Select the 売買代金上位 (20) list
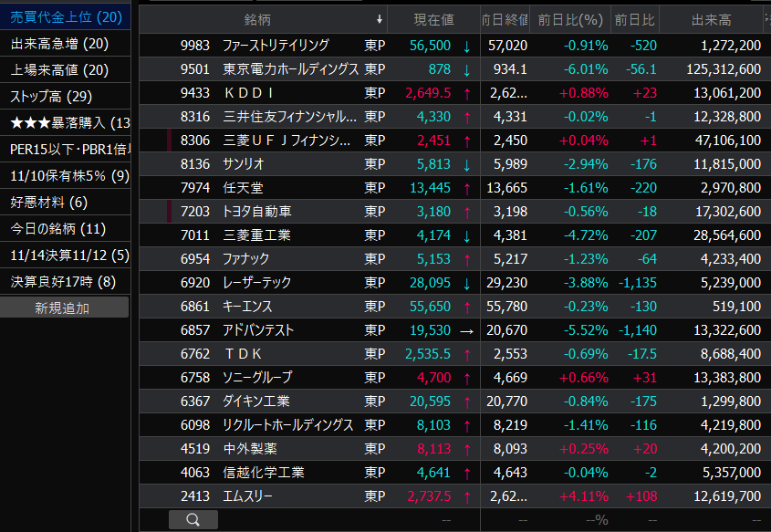Image resolution: width=771 pixels, height=532 pixels. (x=66, y=17)
